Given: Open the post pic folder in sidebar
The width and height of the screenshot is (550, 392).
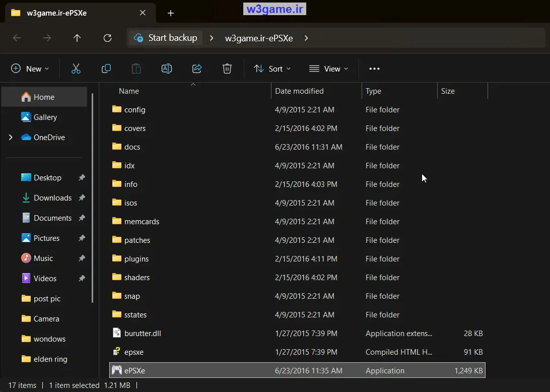Looking at the screenshot, I should coord(44,299).
